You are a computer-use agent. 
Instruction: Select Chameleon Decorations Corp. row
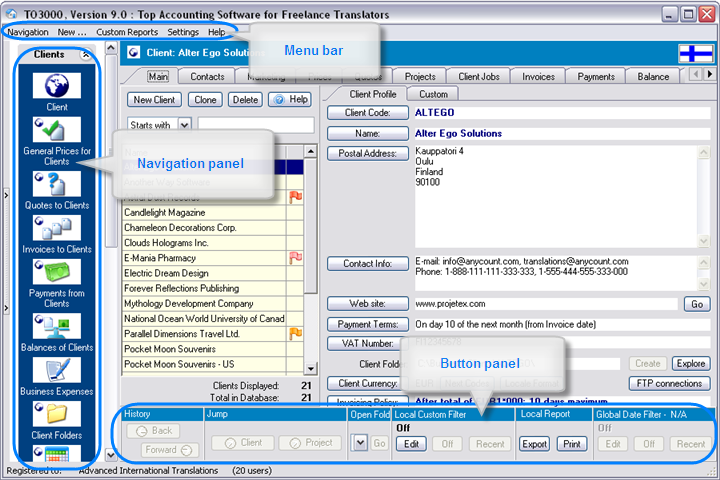point(204,228)
